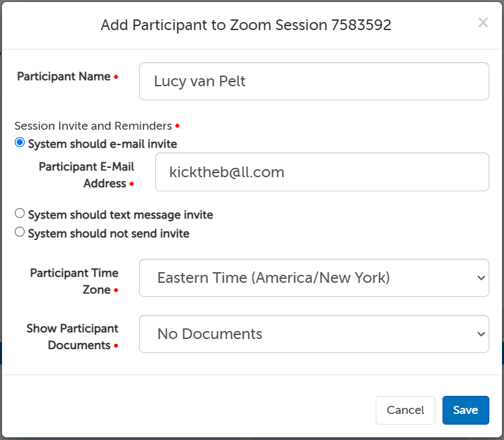Choose the text message invite radio button
Screen dimensions: 504x440
coord(20,213)
